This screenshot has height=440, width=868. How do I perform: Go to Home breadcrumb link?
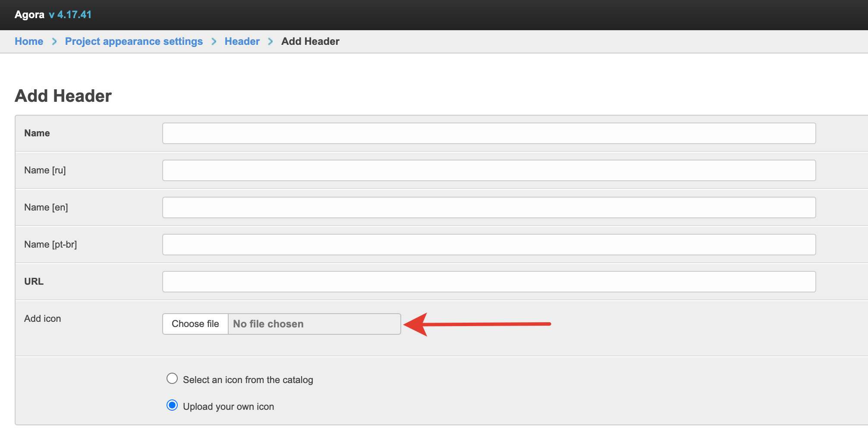point(29,41)
